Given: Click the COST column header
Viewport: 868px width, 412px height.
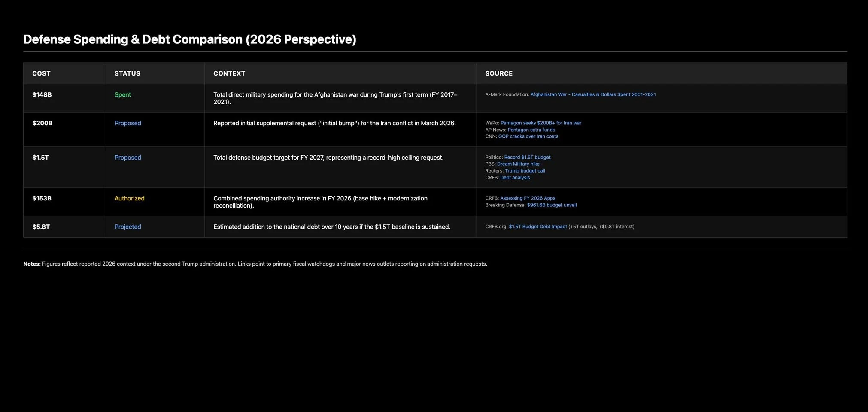Looking at the screenshot, I should (x=41, y=73).
